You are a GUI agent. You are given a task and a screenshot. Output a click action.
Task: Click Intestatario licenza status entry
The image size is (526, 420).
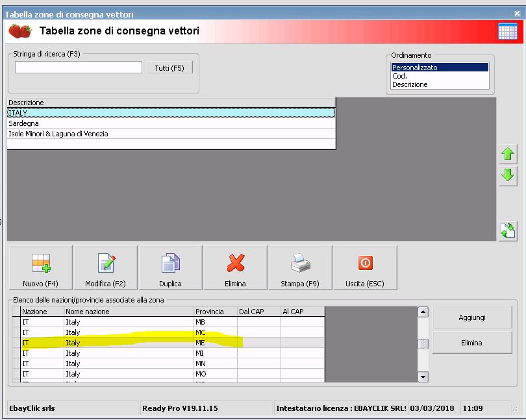(x=340, y=408)
